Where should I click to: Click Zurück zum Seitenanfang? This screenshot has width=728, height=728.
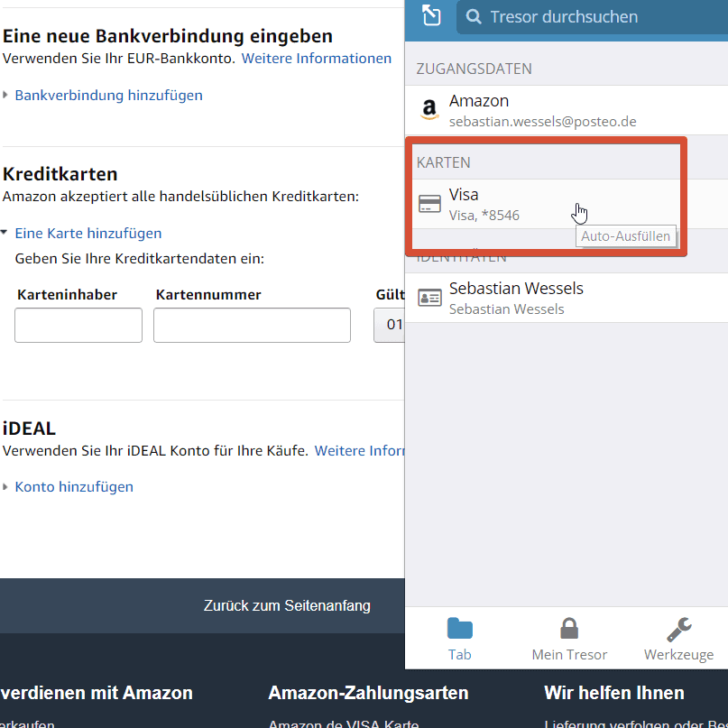point(287,605)
